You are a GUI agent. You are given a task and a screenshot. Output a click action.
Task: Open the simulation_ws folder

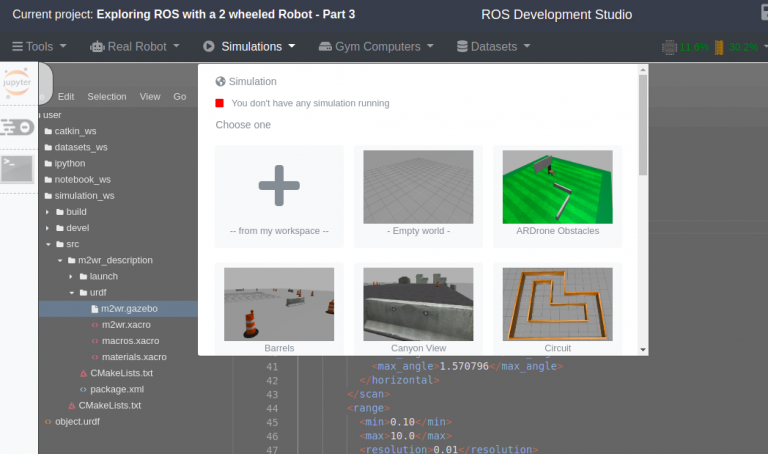point(84,195)
